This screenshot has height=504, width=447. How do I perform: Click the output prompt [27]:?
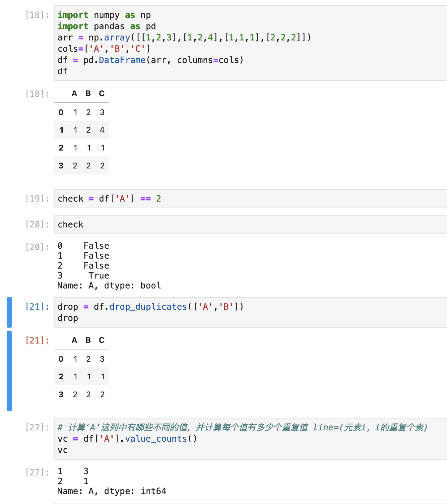point(37,472)
